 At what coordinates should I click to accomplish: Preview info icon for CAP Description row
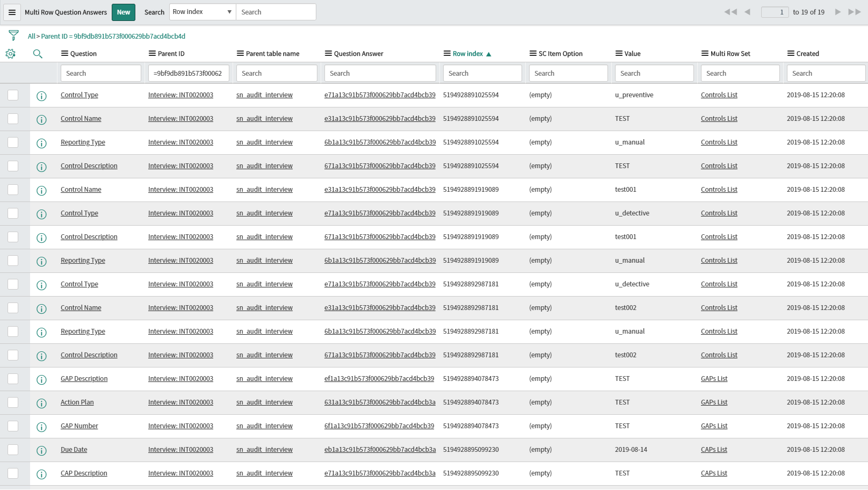[x=41, y=474]
